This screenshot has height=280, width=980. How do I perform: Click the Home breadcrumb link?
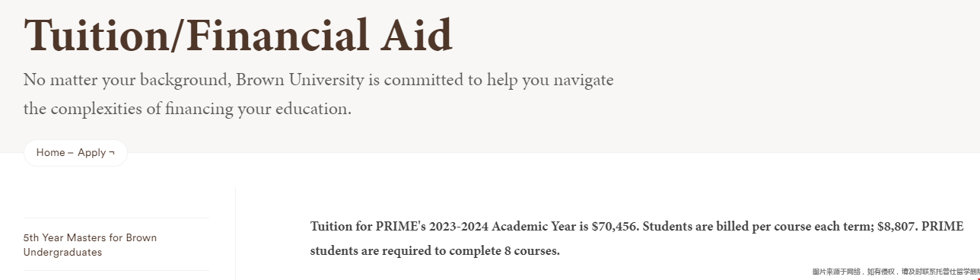[50, 152]
